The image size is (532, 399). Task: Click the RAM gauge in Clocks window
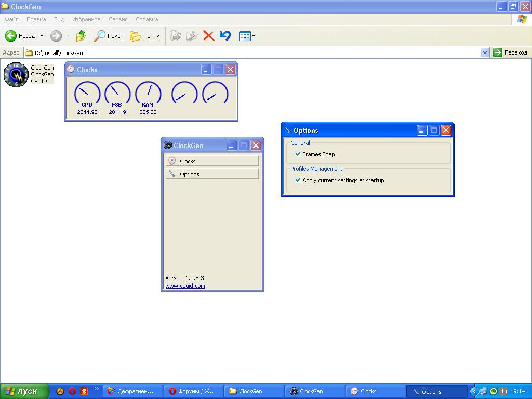(148, 94)
